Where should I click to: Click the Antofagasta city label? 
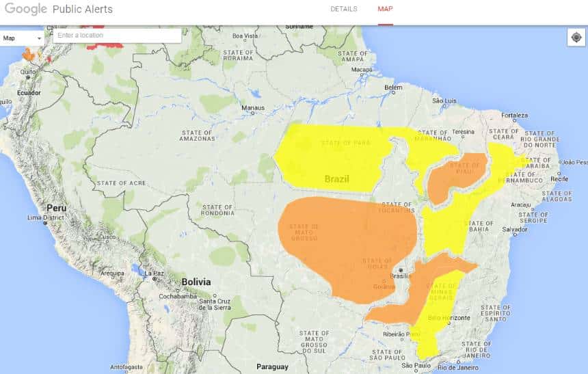pyautogui.click(x=126, y=367)
